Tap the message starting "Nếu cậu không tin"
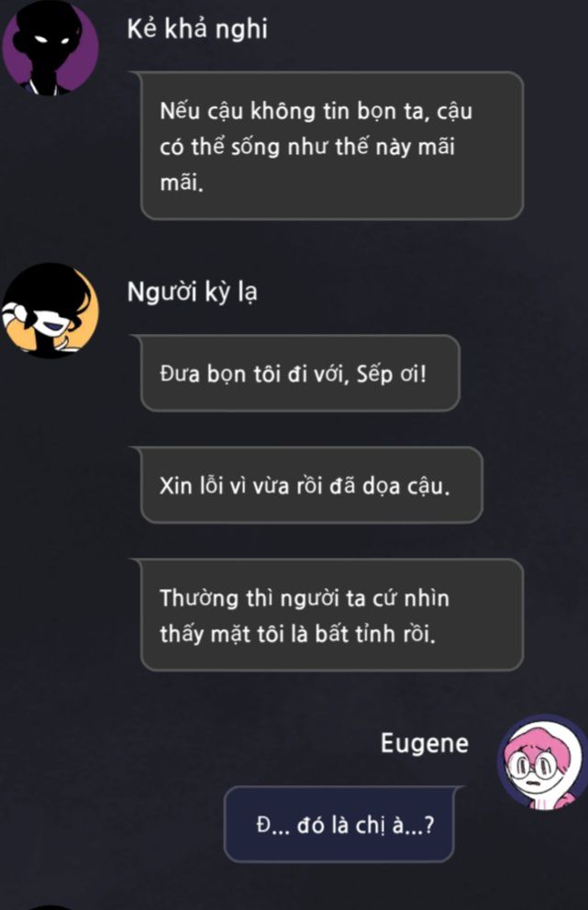 (x=332, y=146)
